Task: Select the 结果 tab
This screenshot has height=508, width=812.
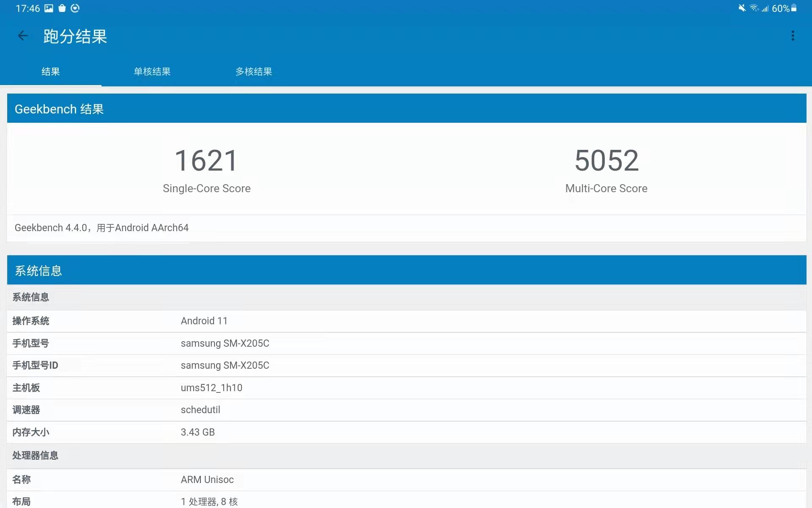Action: tap(51, 72)
